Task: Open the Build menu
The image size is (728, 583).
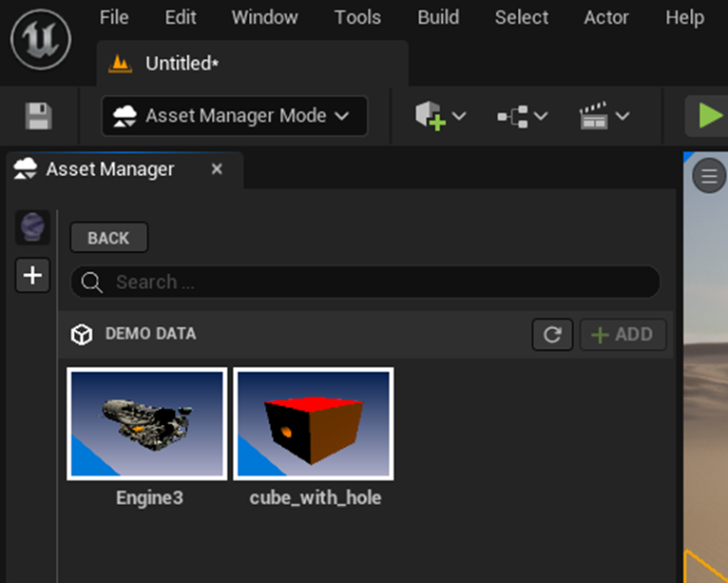Action: (x=438, y=17)
